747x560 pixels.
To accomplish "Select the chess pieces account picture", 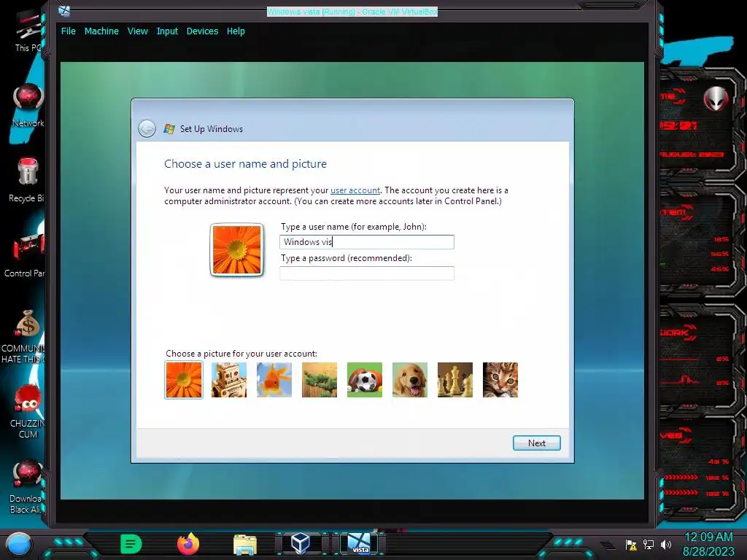I will (455, 379).
